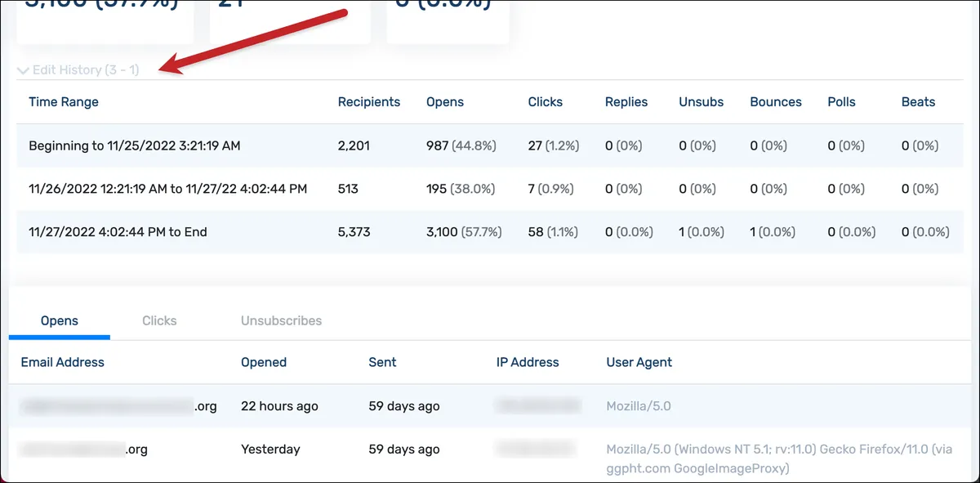Click the Mozilla/5.0 user agent in first row
This screenshot has height=483, width=980.
tap(639, 406)
